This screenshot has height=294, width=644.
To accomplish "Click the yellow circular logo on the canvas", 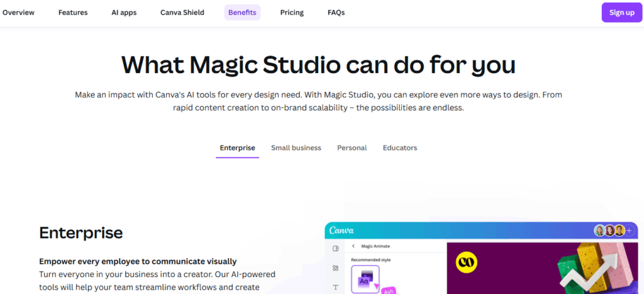I will [x=467, y=263].
